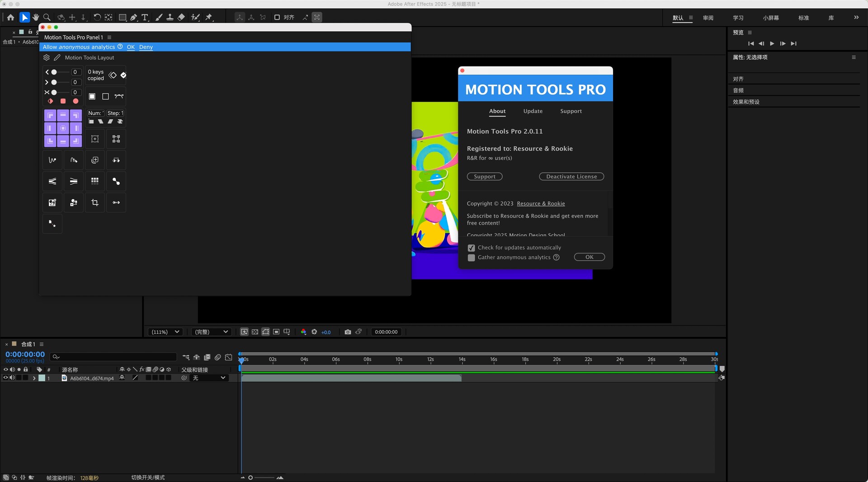Screen dimensions: 868x482
Task: Toggle transparency grid in viewer
Action: tap(255, 332)
